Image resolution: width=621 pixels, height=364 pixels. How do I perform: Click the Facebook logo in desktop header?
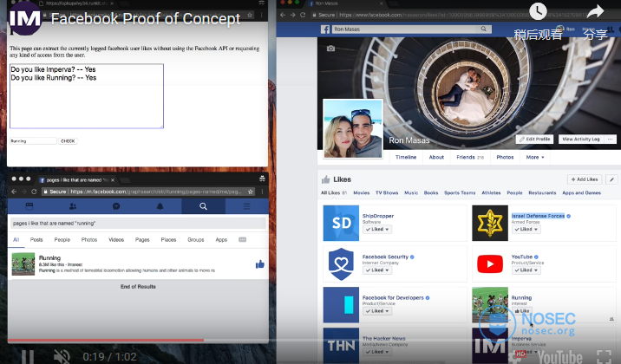tap(325, 29)
